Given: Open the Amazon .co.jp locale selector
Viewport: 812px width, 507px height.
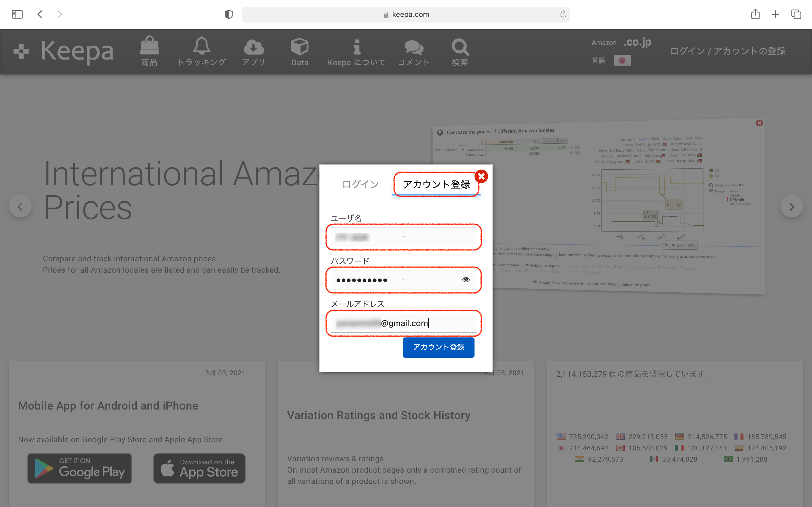Looking at the screenshot, I should [x=637, y=42].
